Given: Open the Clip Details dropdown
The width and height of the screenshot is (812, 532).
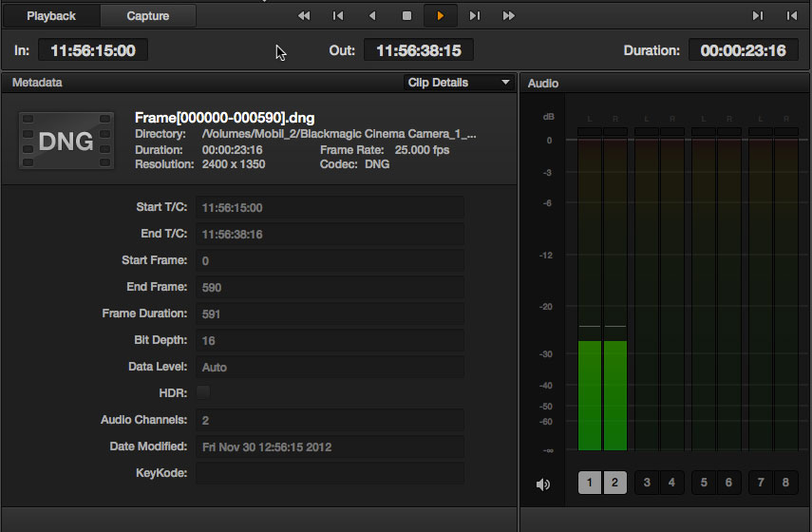Looking at the screenshot, I should click(459, 83).
